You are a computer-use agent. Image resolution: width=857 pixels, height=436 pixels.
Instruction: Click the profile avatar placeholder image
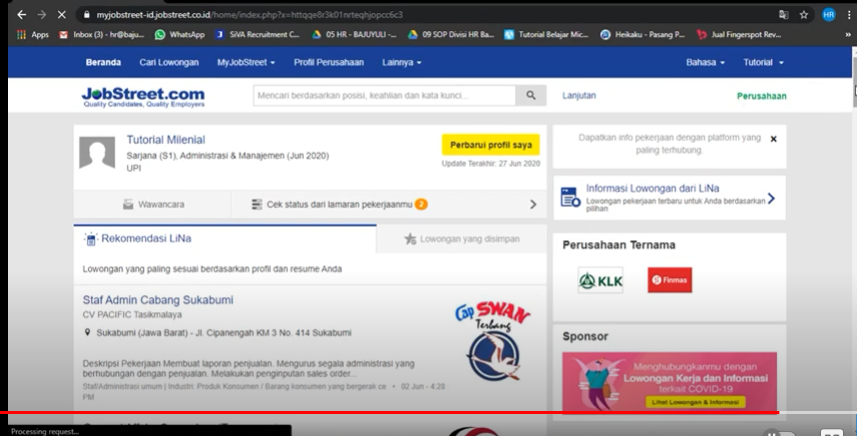[97, 152]
